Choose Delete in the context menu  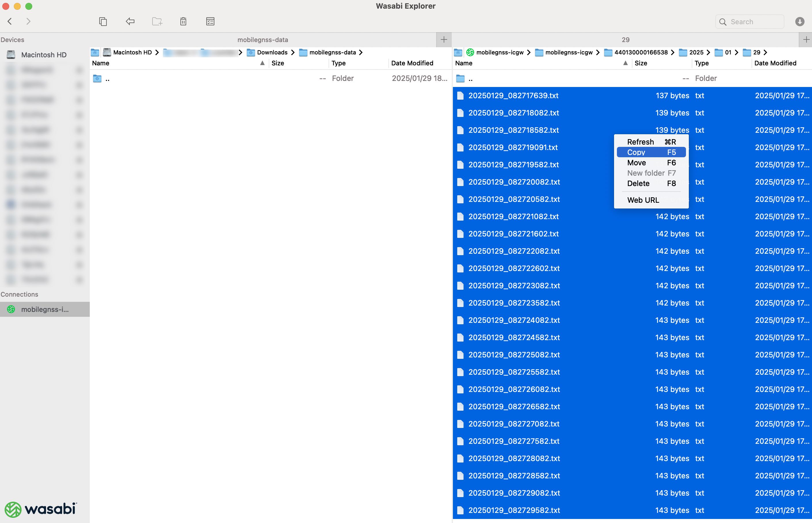651,183
